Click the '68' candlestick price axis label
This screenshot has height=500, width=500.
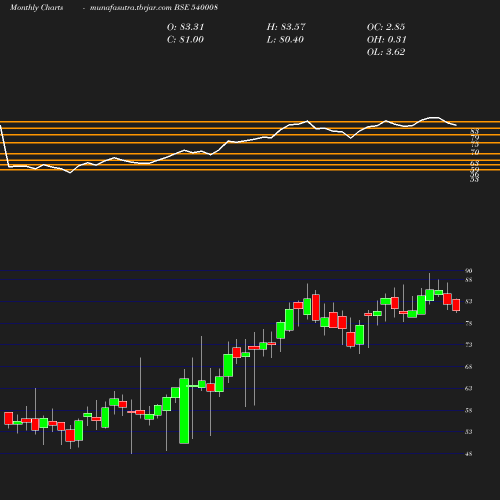pyautogui.click(x=469, y=367)
